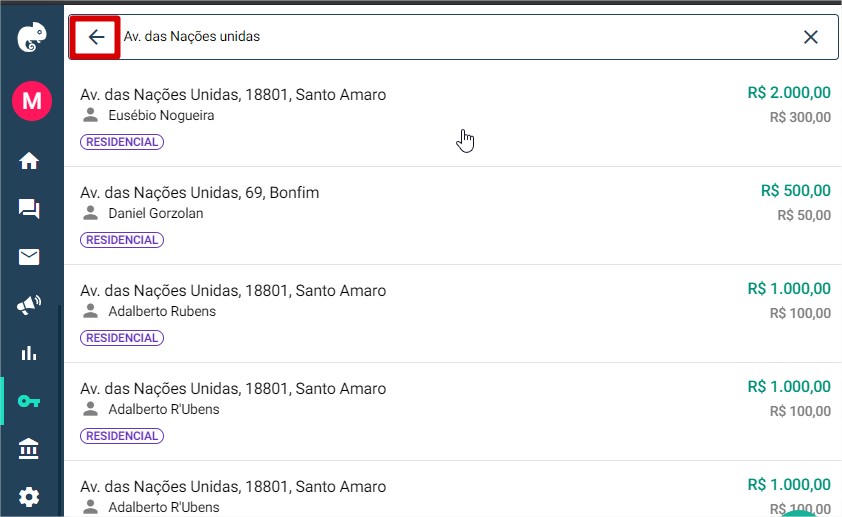Open the chat conversations icon

coord(29,209)
